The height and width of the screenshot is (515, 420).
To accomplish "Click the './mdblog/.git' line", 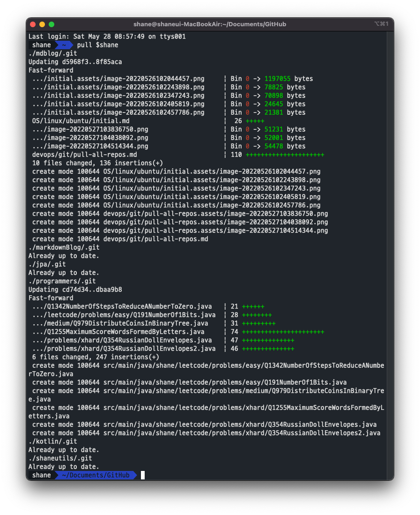I will (x=52, y=53).
